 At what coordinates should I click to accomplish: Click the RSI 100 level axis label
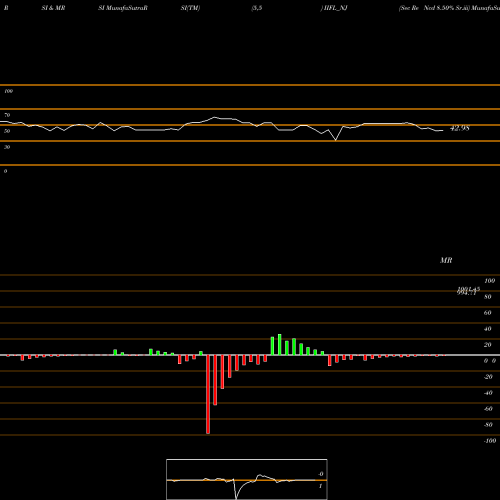tap(8, 91)
